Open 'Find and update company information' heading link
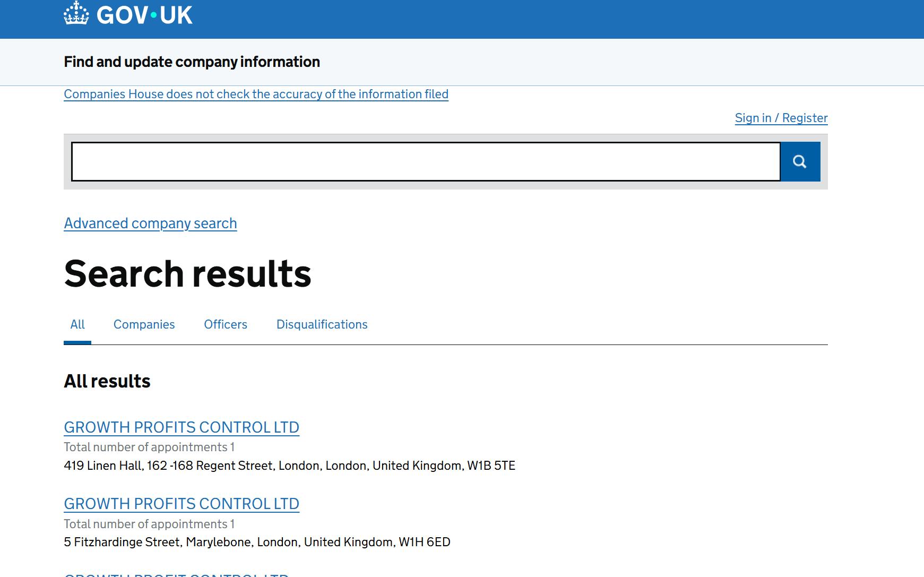Screen dimensions: 924x577 click(x=192, y=62)
